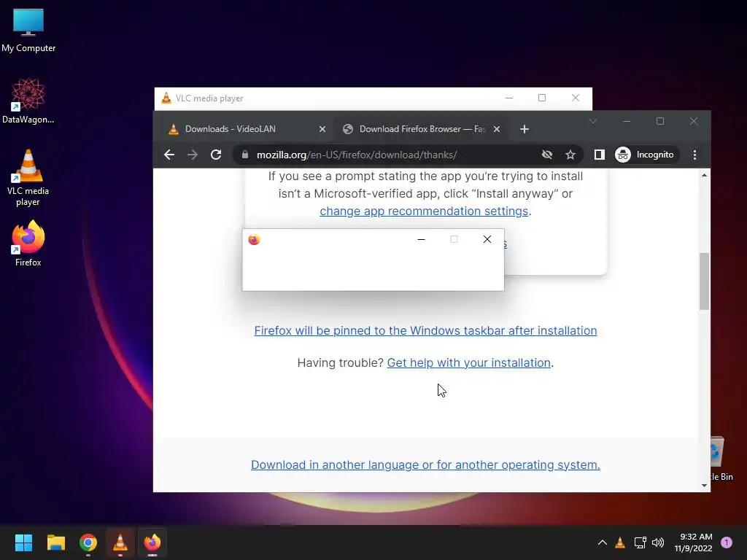
Task: Open Chrome three-dot menu
Action: [694, 155]
